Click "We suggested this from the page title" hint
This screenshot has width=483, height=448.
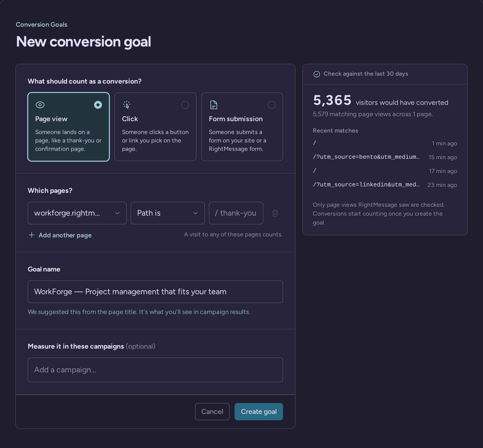click(139, 312)
